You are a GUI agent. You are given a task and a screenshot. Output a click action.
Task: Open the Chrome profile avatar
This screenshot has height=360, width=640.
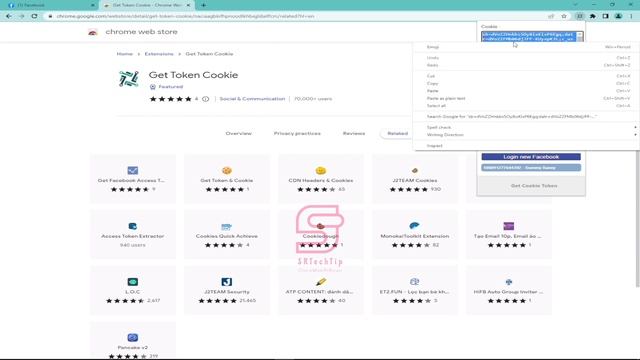(x=618, y=16)
